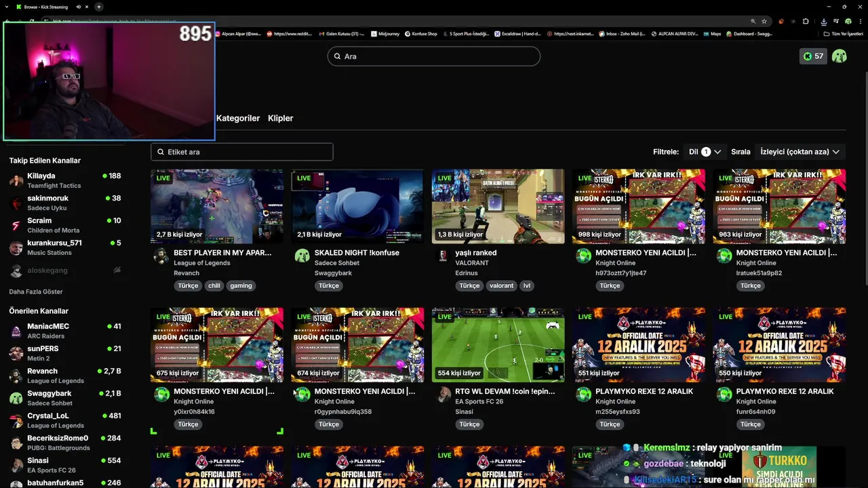Click the green user avatar in the header
Image resolution: width=868 pixels, height=488 pixels.
click(839, 56)
